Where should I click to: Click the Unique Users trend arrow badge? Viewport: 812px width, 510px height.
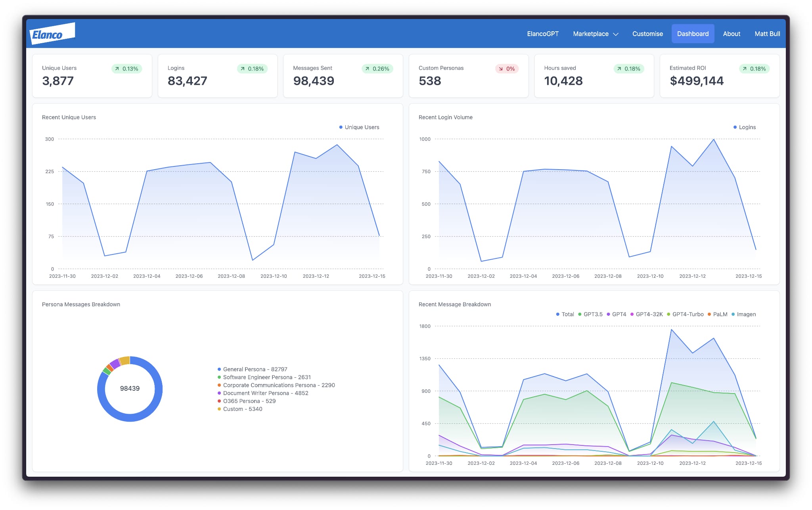126,69
